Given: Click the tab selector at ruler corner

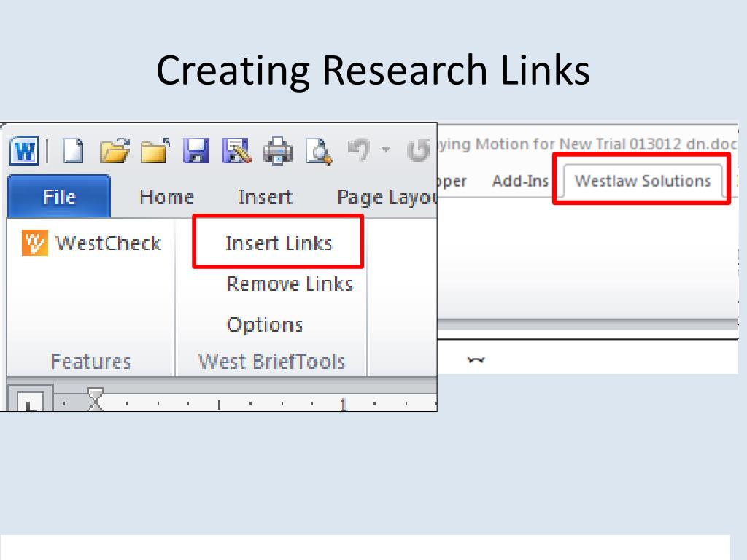Looking at the screenshot, I should click(29, 402).
